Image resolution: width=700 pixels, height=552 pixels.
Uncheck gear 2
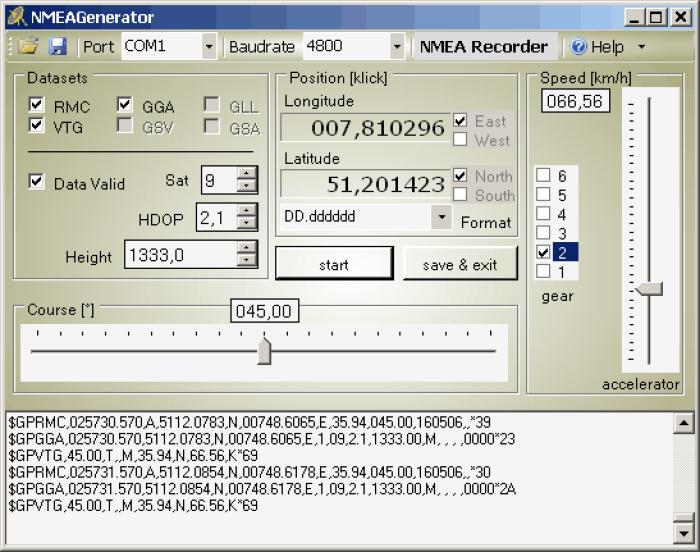pos(543,252)
